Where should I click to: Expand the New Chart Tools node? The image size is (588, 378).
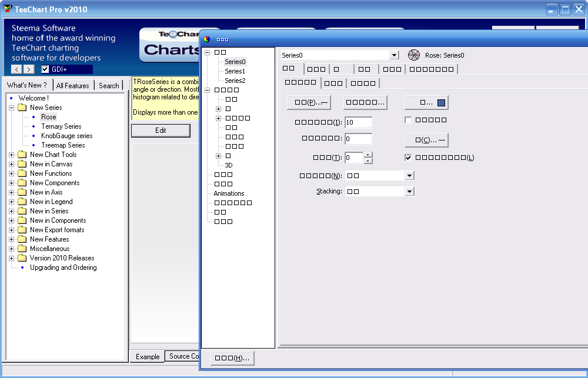coord(12,155)
